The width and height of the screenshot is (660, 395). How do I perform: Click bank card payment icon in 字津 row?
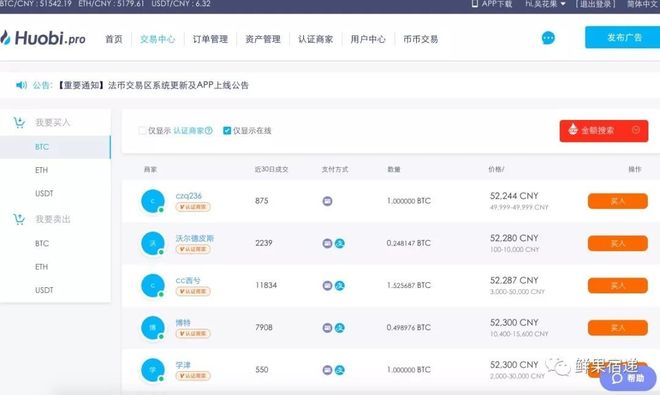tap(327, 370)
